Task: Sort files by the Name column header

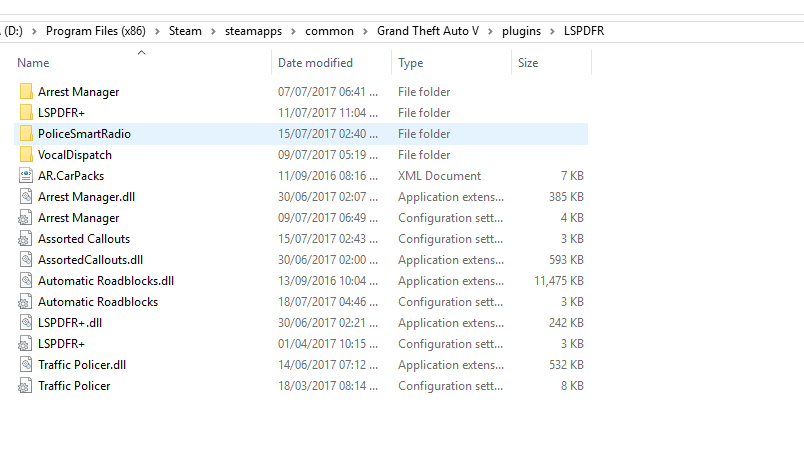Action: (33, 63)
